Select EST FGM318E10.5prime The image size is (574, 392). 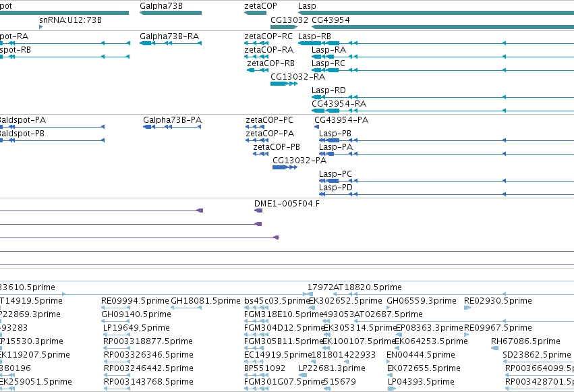(x=283, y=314)
